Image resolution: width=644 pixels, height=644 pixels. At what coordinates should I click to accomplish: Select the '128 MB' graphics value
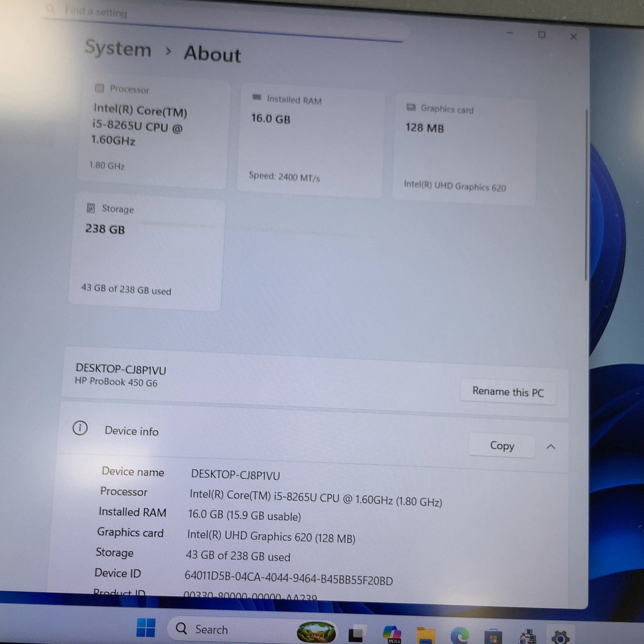(x=425, y=128)
